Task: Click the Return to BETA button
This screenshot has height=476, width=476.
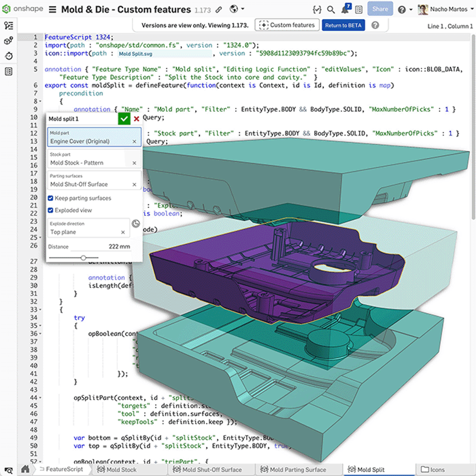Action: click(x=343, y=25)
